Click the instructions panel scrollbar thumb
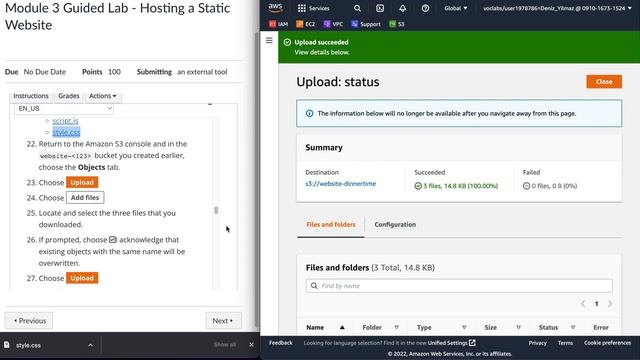Viewport: 640px width, 360px height. (216, 210)
